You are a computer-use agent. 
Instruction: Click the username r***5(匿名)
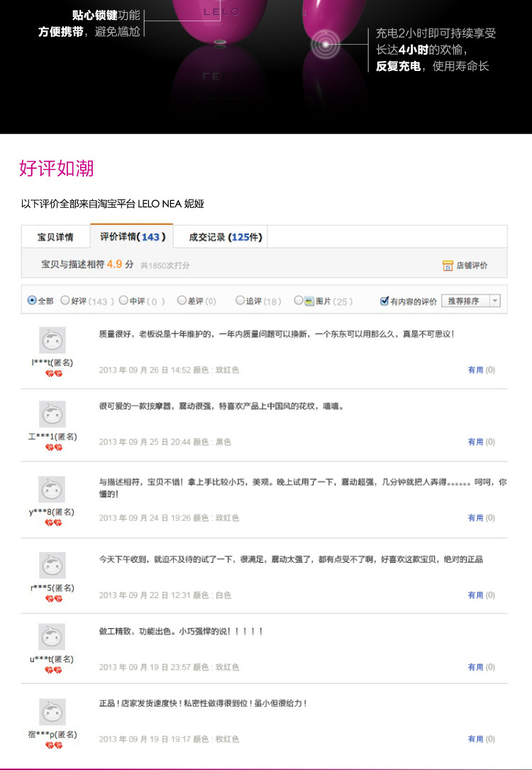[x=52, y=588]
